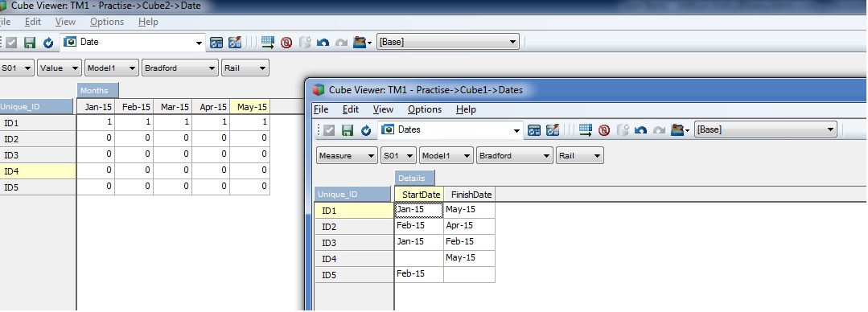Open Help menu in Cube2 Date window

[x=148, y=22]
